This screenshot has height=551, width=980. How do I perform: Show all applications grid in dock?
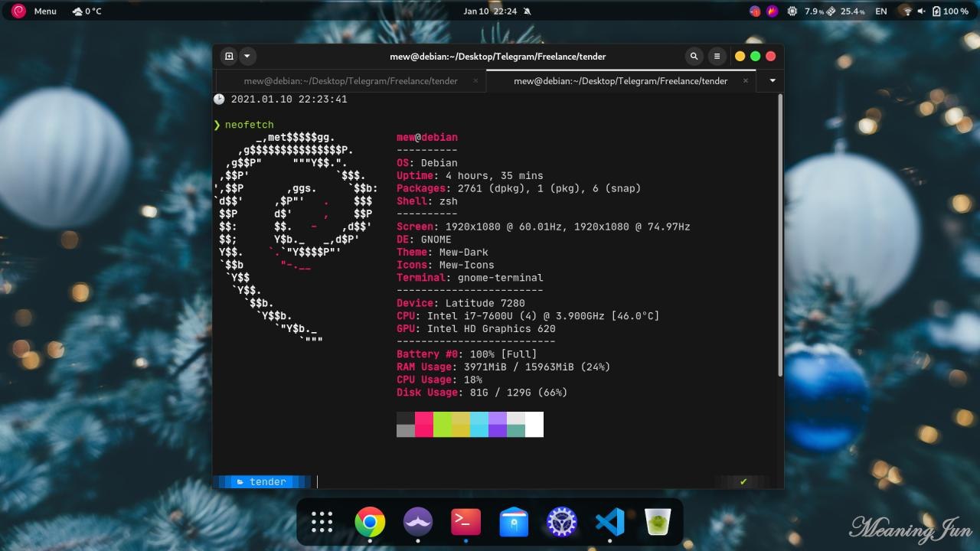[x=322, y=522]
